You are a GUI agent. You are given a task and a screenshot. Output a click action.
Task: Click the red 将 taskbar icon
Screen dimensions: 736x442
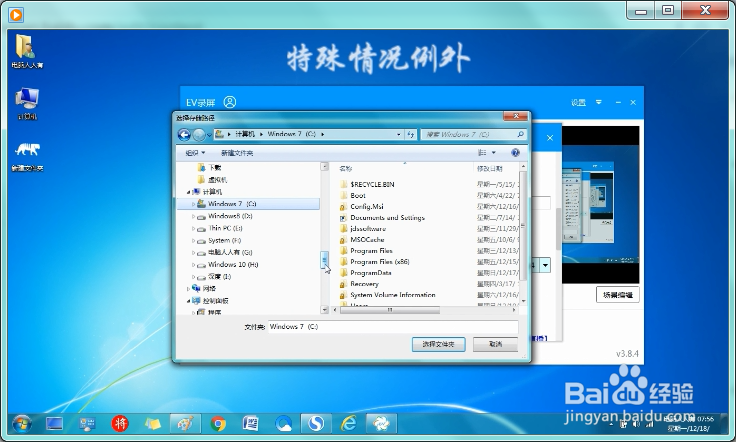coord(120,424)
